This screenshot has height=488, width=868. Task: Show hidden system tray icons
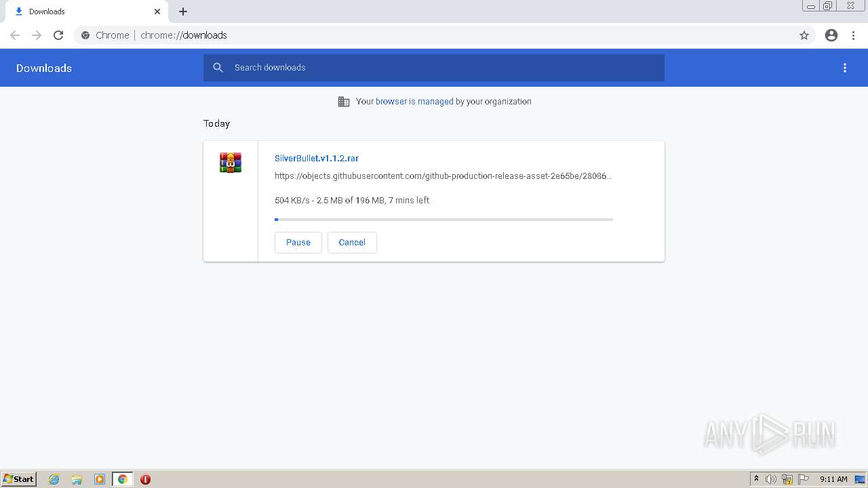756,479
